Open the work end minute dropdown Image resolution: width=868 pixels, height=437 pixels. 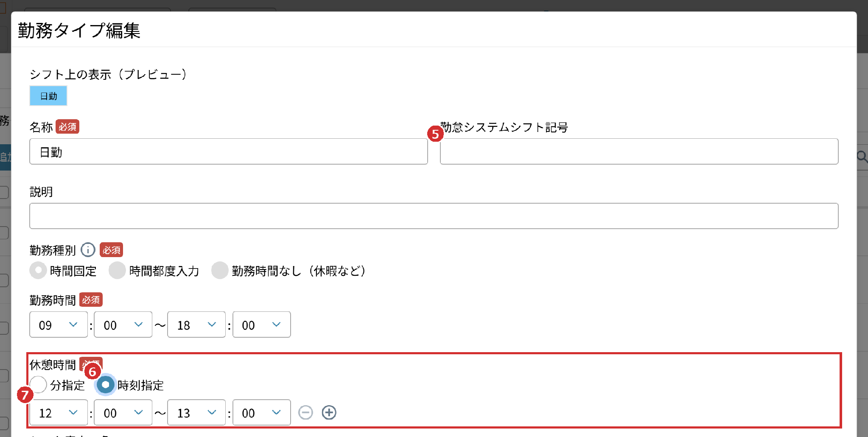click(x=262, y=325)
